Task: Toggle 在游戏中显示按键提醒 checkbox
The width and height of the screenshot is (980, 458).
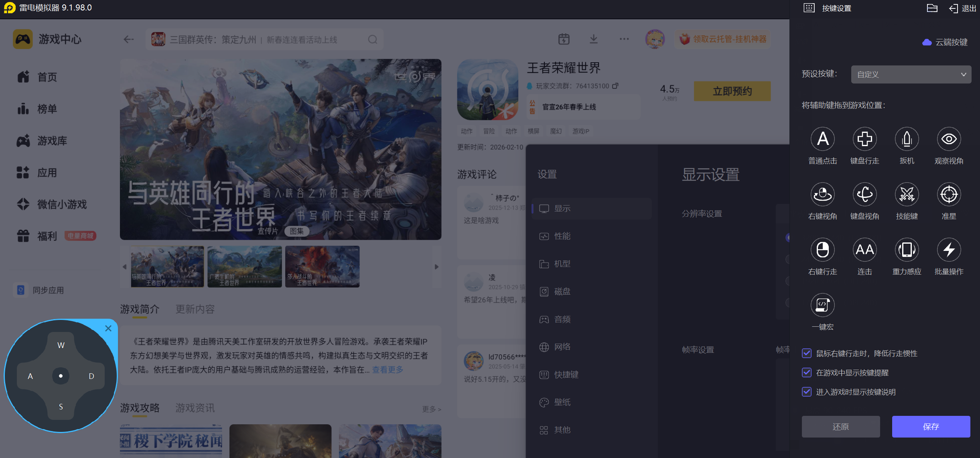Action: 807,373
